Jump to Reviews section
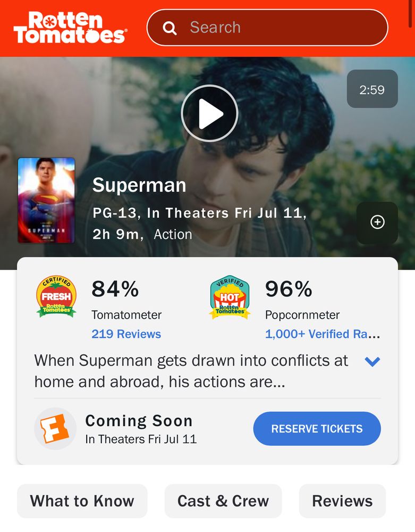Screen dimensions: 415x532 [342, 501]
